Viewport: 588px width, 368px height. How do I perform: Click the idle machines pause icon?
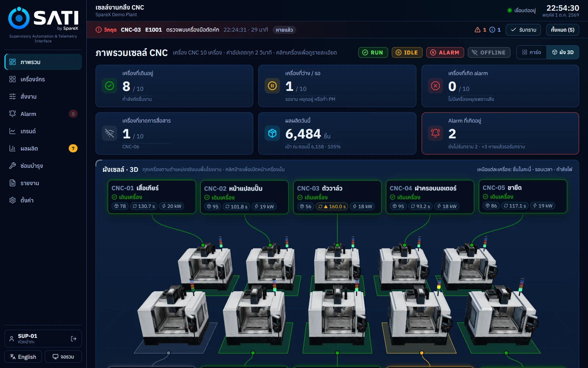click(x=272, y=86)
